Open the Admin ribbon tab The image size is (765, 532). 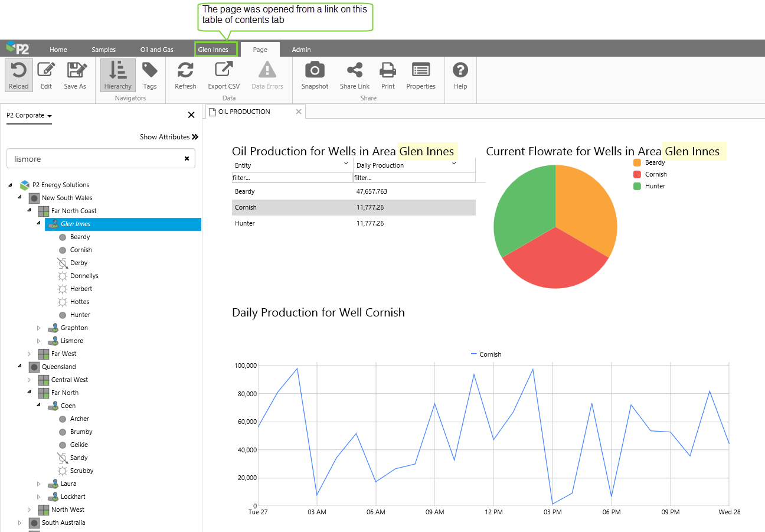(x=301, y=50)
